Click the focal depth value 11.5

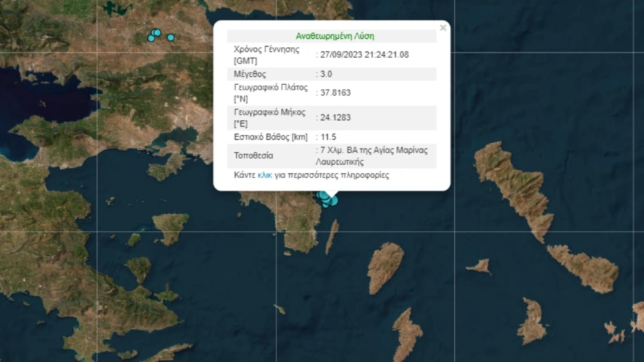point(327,137)
